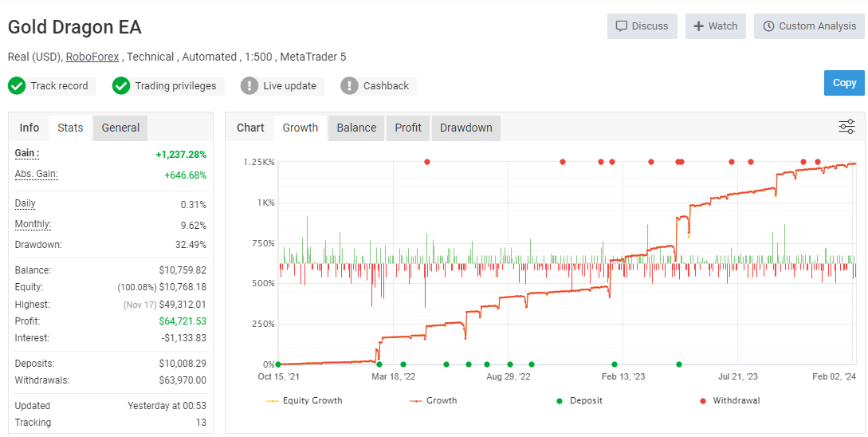
Task: Click the +646.68% absolute gain value
Action: click(186, 175)
